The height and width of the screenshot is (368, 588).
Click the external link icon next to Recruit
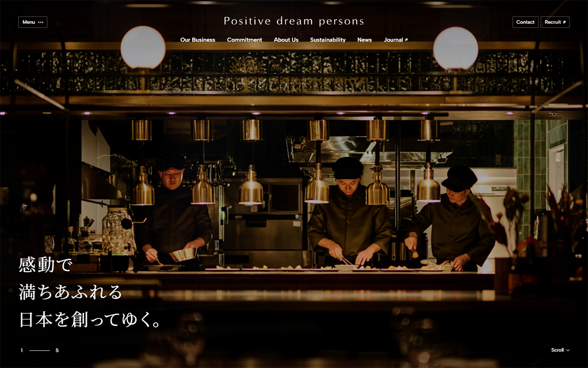(564, 22)
